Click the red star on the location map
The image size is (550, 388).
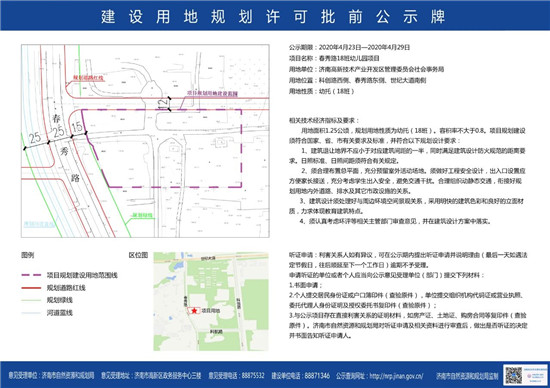point(194,310)
